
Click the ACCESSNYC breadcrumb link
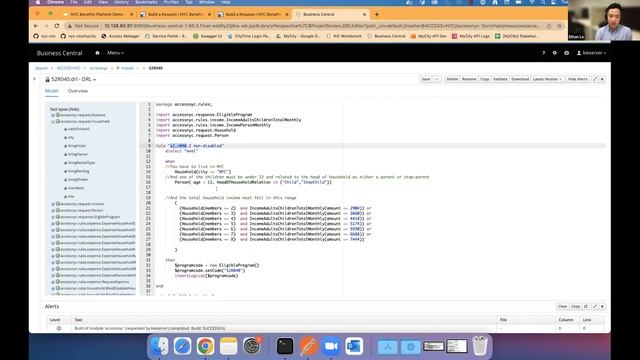pyautogui.click(x=69, y=68)
